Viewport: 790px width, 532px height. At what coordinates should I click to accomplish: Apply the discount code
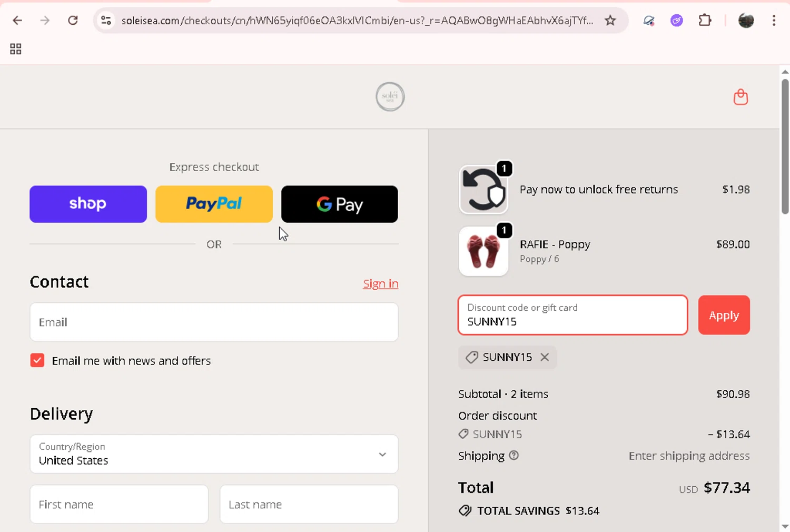pyautogui.click(x=724, y=315)
